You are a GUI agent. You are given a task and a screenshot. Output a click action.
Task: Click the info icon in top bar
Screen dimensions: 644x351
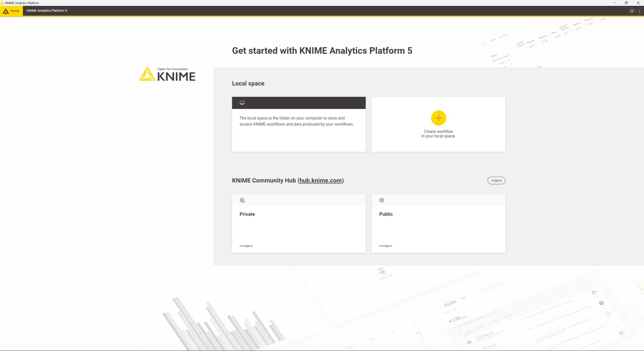click(x=640, y=11)
